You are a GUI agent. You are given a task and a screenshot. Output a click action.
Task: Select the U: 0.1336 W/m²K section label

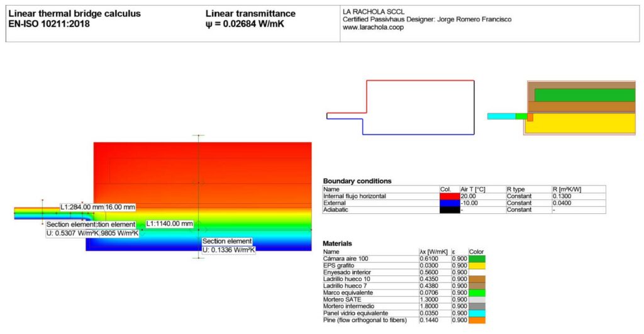tap(228, 250)
